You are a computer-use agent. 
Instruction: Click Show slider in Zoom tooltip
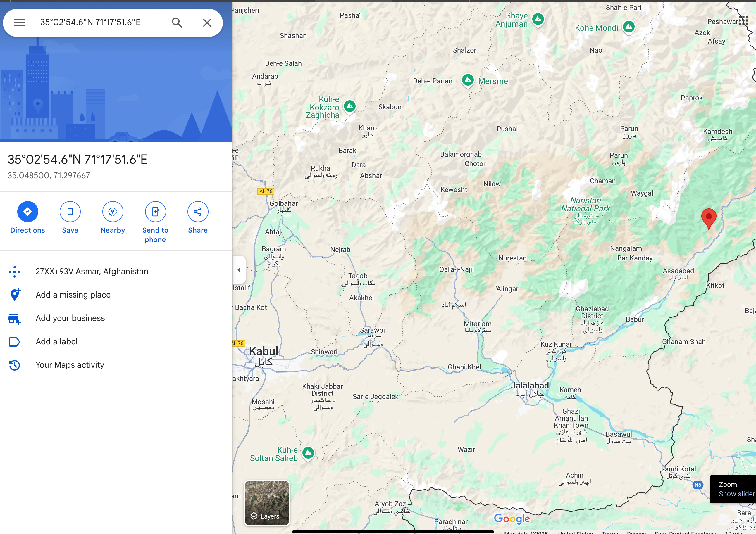[736, 494]
